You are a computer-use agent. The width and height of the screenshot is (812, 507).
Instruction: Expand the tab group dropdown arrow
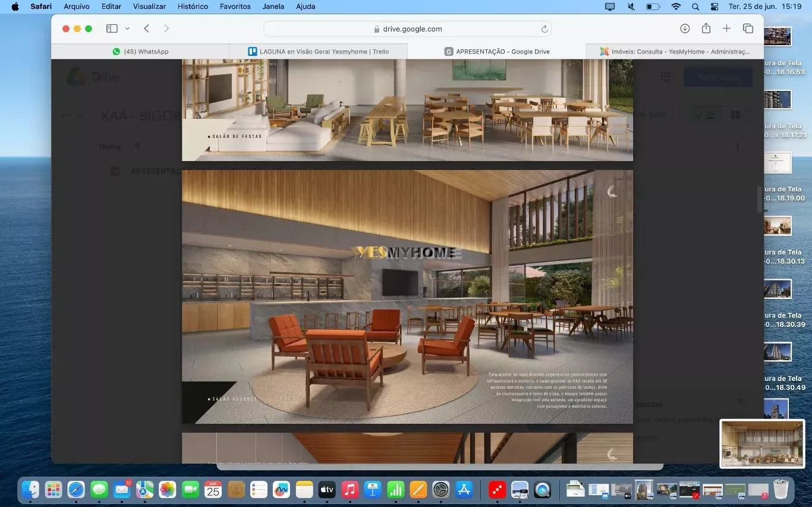pyautogui.click(x=127, y=29)
